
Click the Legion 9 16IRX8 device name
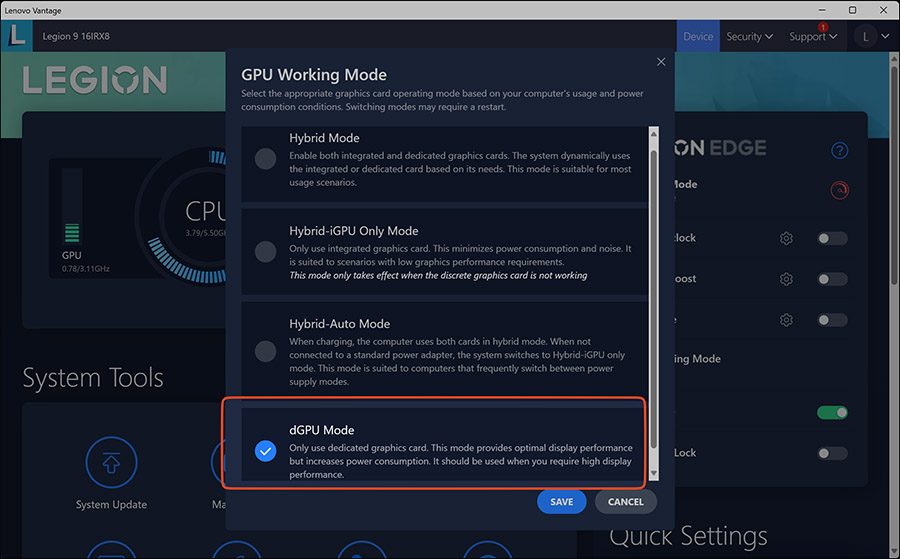point(76,36)
